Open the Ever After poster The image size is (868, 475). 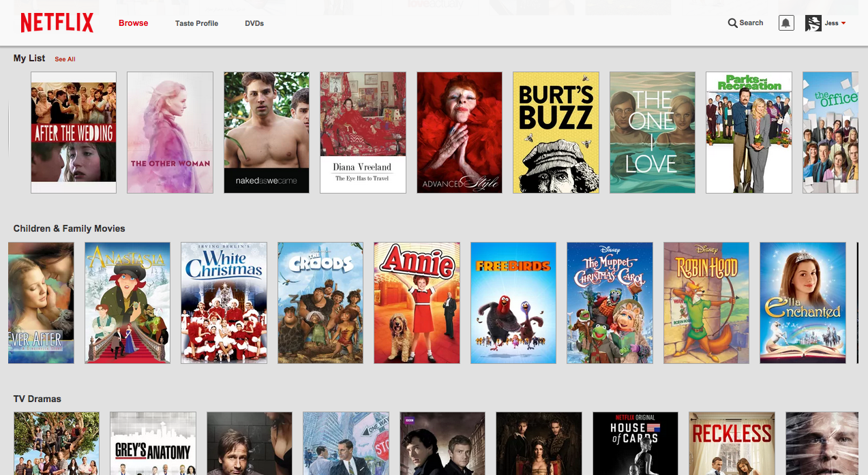pos(41,303)
